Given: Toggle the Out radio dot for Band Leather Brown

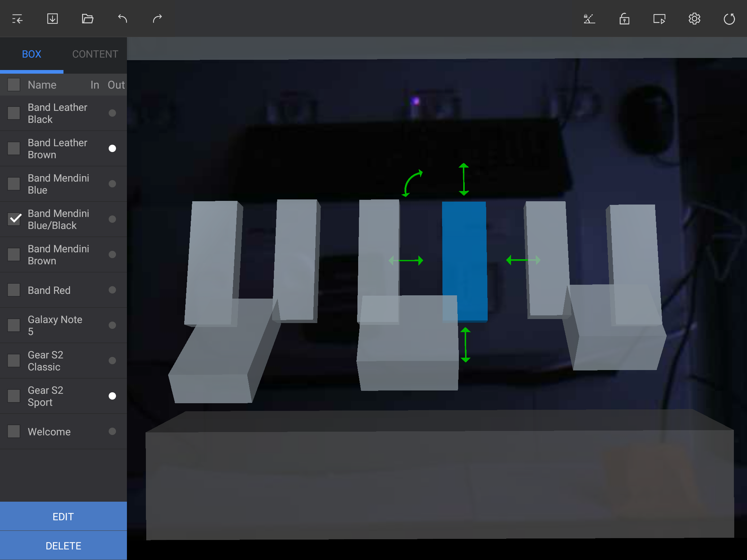Looking at the screenshot, I should (x=112, y=148).
